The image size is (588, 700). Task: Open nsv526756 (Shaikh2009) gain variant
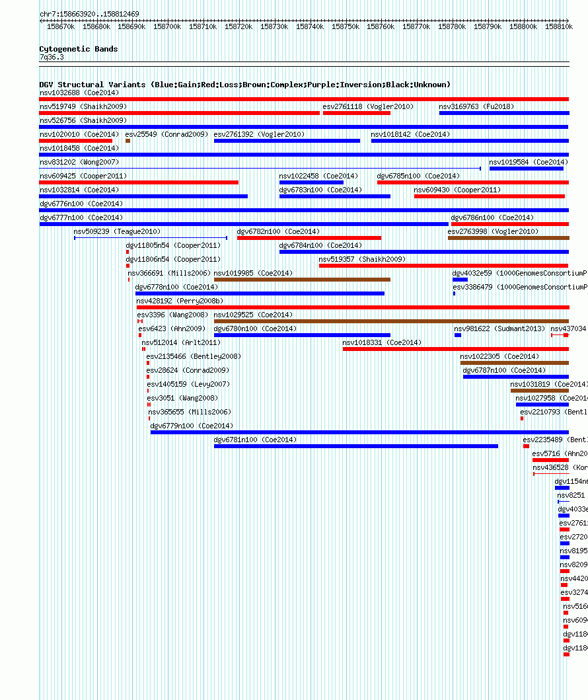(304, 127)
